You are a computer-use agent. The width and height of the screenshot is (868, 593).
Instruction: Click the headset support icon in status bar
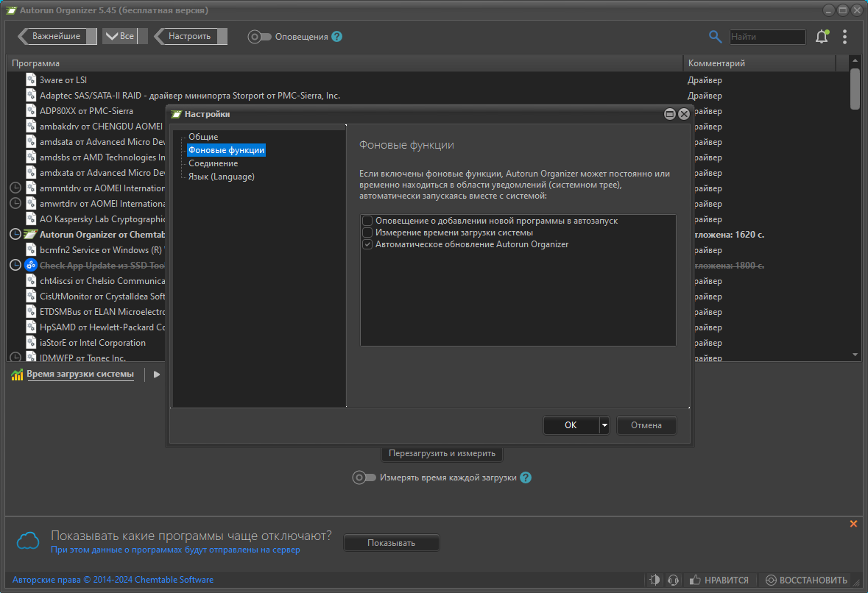click(673, 580)
